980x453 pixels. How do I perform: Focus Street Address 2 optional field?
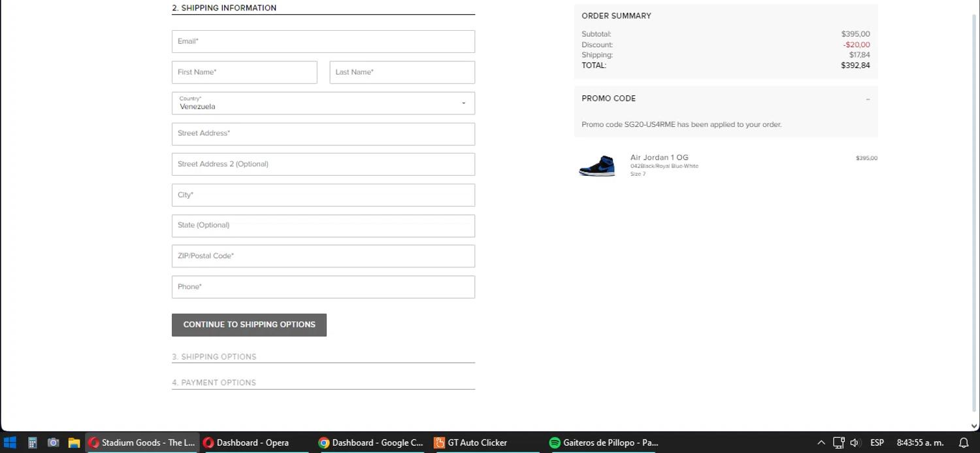[323, 164]
